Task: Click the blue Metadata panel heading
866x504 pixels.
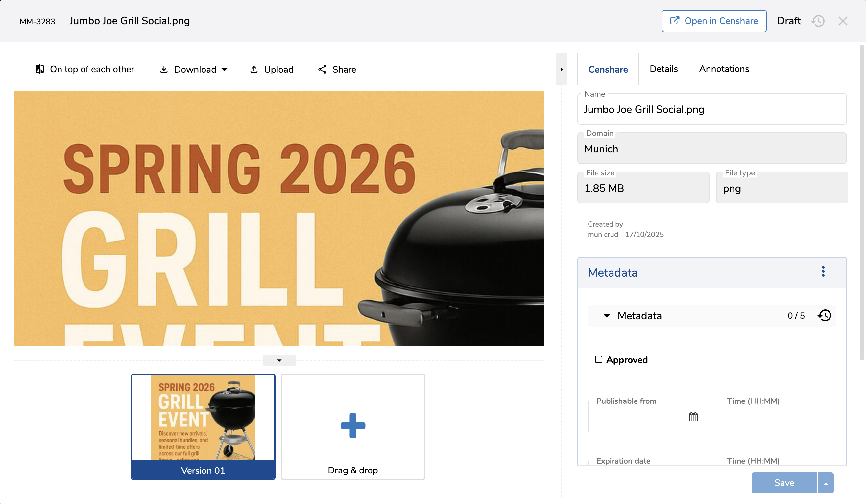Action: [613, 273]
